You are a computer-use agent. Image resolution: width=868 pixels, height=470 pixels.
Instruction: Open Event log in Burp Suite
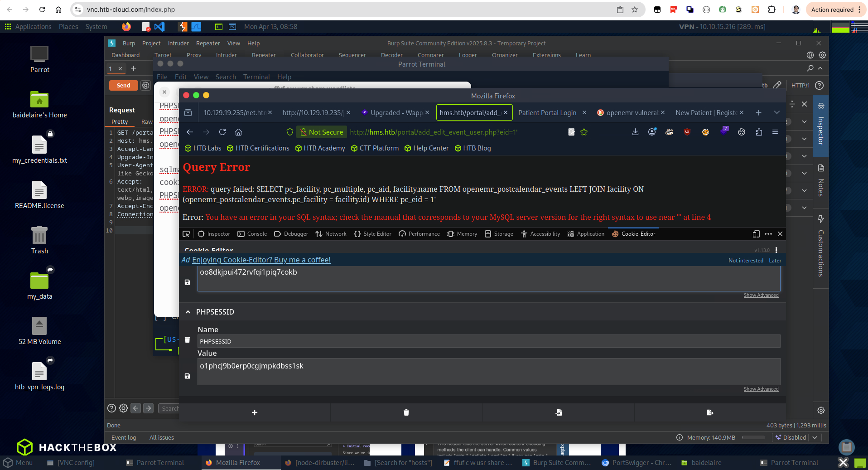[x=124, y=438]
